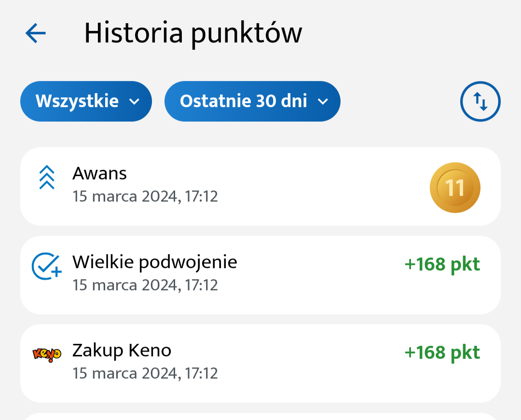Viewport: 521px width, 420px height.
Task: Go back using the arrow icon
Action: click(36, 33)
